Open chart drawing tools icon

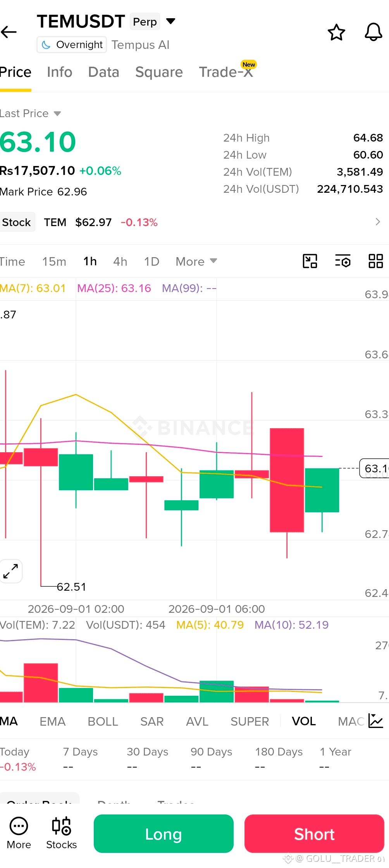pyautogui.click(x=310, y=261)
